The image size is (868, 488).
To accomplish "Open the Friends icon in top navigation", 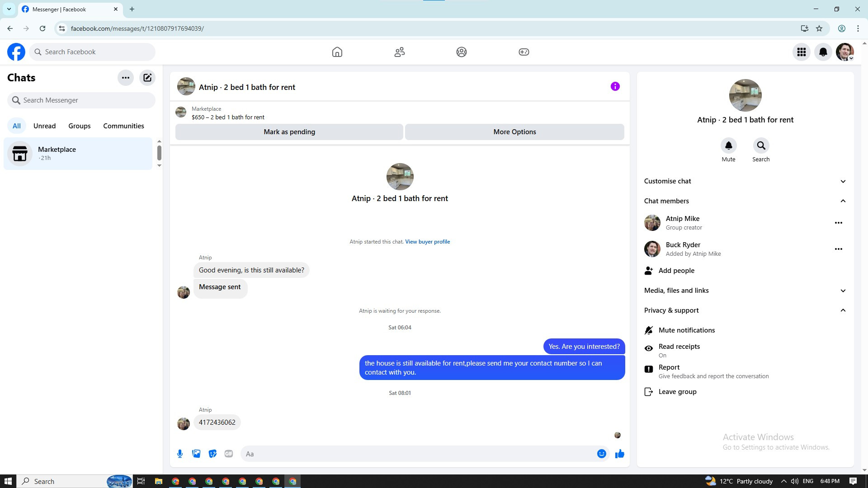I will click(x=400, y=52).
